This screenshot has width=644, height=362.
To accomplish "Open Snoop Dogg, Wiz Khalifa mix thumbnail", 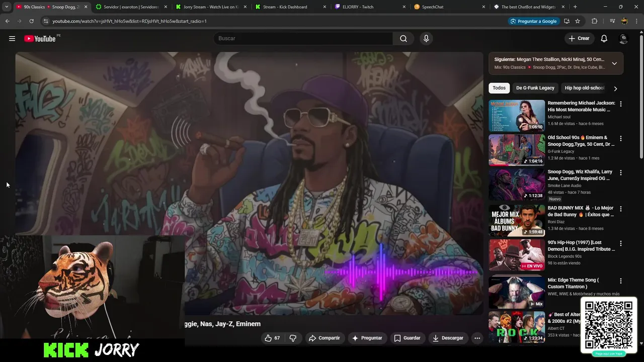I will (x=517, y=184).
